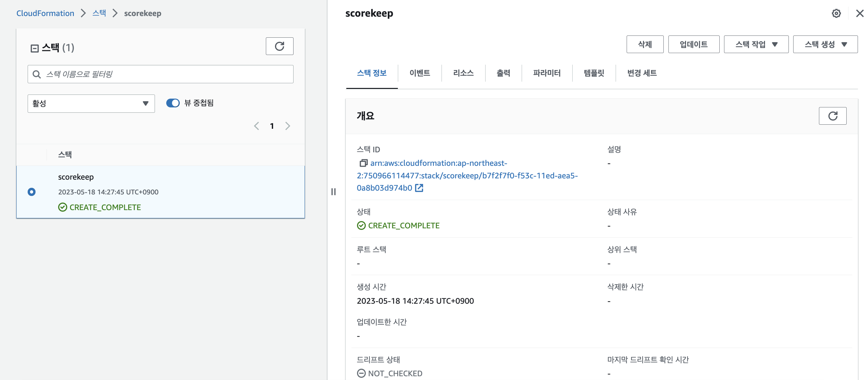Switch to the 출력 tab
Screen dimensions: 868x380
[503, 73]
